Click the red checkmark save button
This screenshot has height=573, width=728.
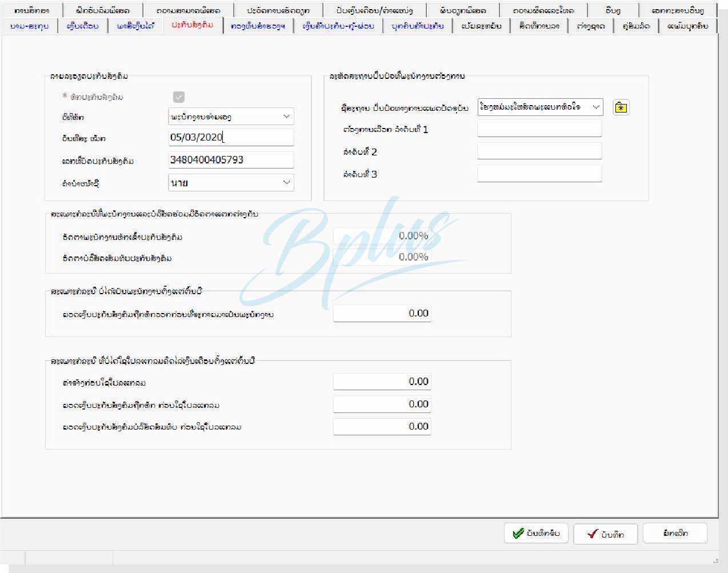[605, 534]
